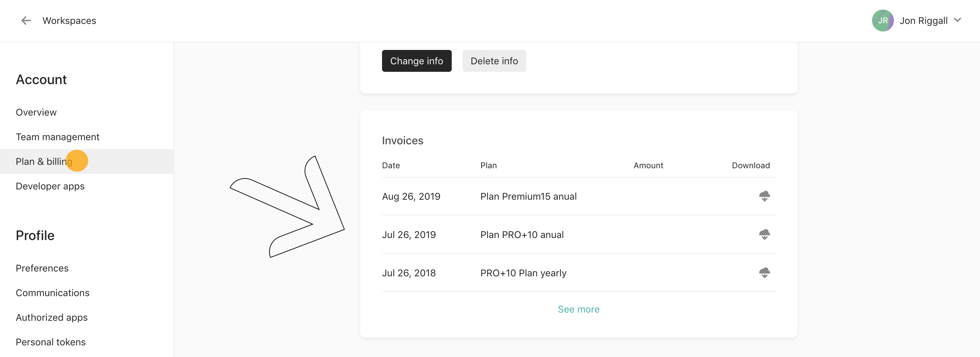Select Plan & billing in the sidebar
Screen dimensions: 980x357
(44, 161)
